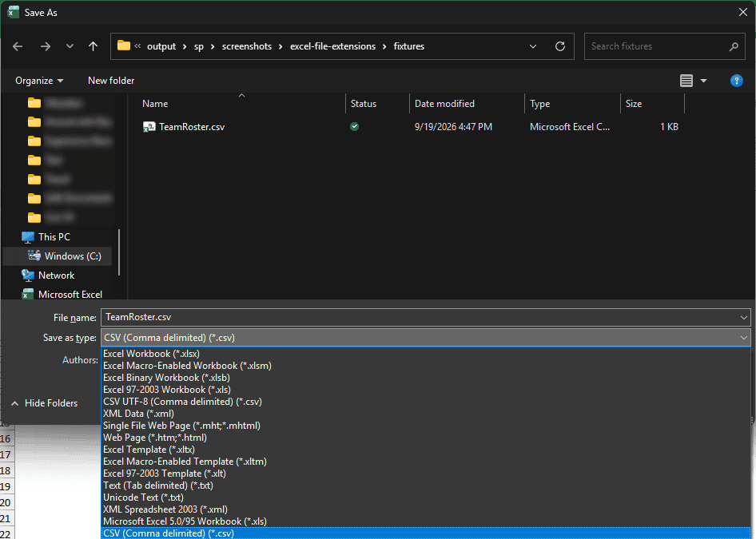Navigate to the 'output' breadcrumb
This screenshot has height=539, width=756.
click(x=161, y=46)
